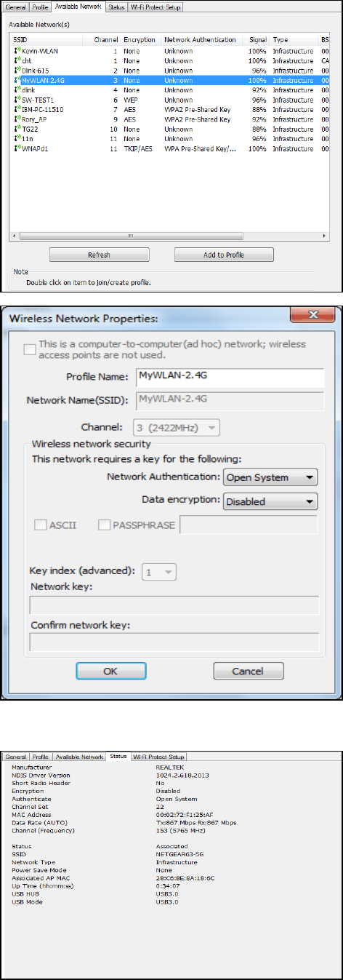Screen dimensions: 343x980
Task: Toggle the computer-to-computer ad hoc checkbox
Action: [30, 349]
